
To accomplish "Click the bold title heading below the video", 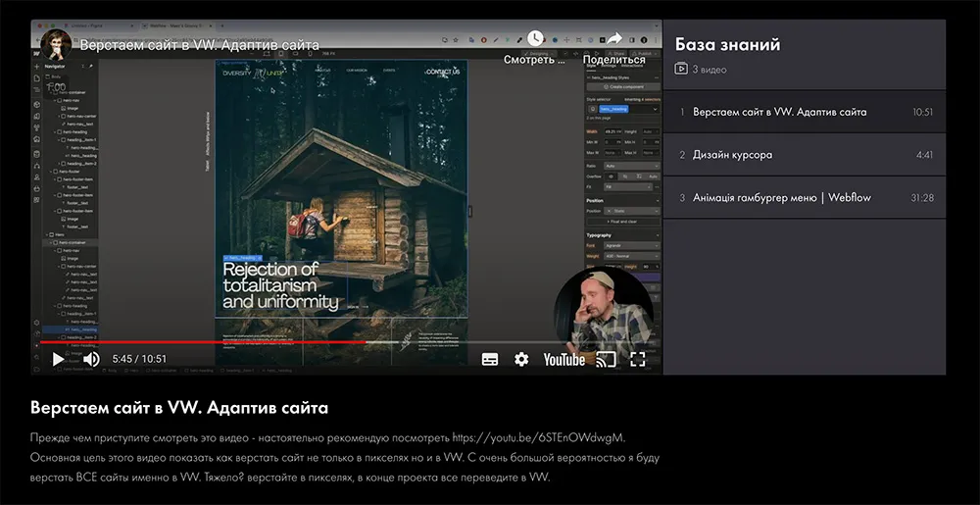I will [178, 408].
